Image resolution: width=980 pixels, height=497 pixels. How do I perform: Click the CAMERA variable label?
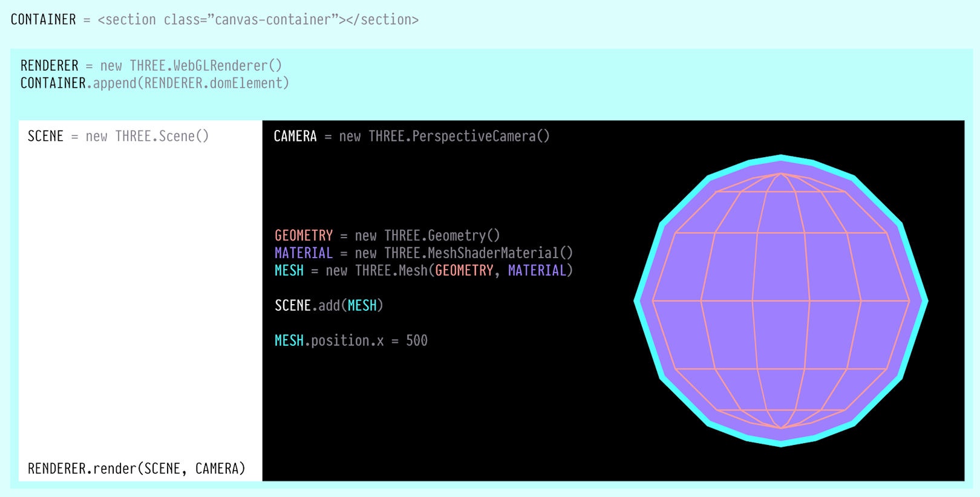pyautogui.click(x=295, y=137)
